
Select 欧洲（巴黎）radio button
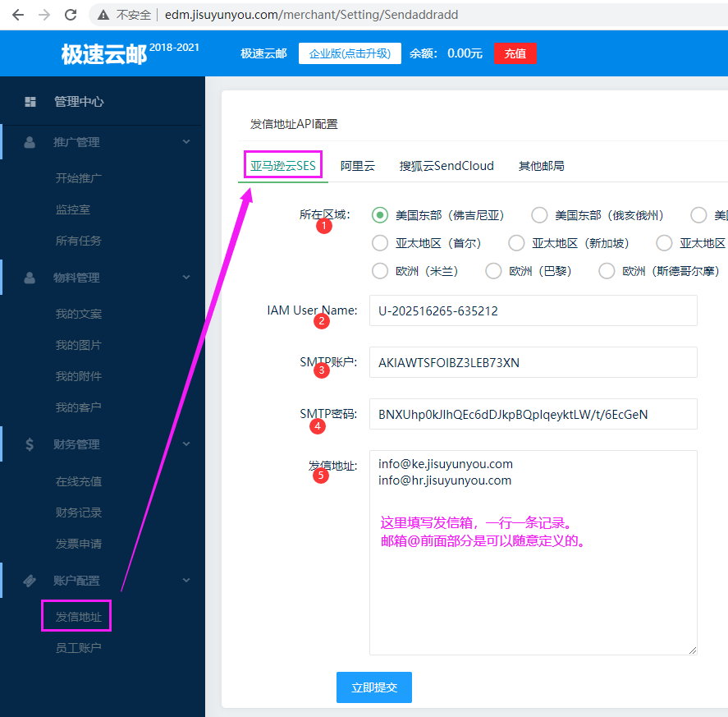(x=493, y=271)
